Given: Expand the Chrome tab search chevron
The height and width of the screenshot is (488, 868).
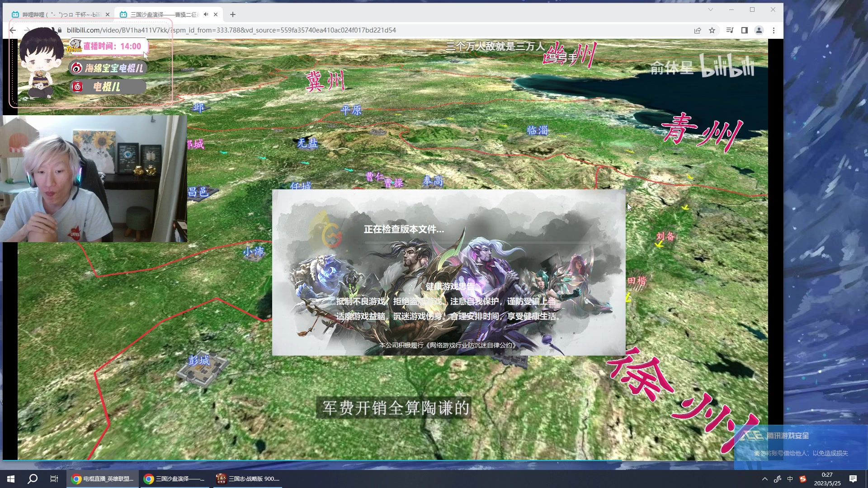Looking at the screenshot, I should [711, 9].
